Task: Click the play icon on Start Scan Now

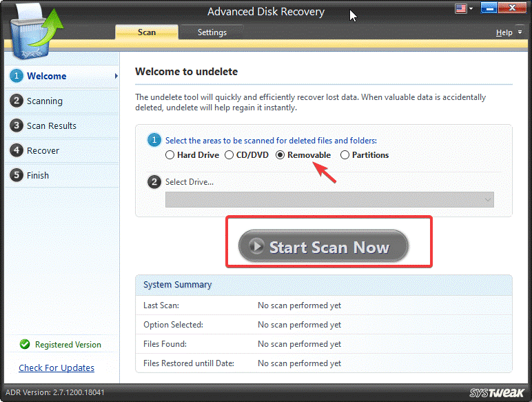Action: tap(256, 246)
